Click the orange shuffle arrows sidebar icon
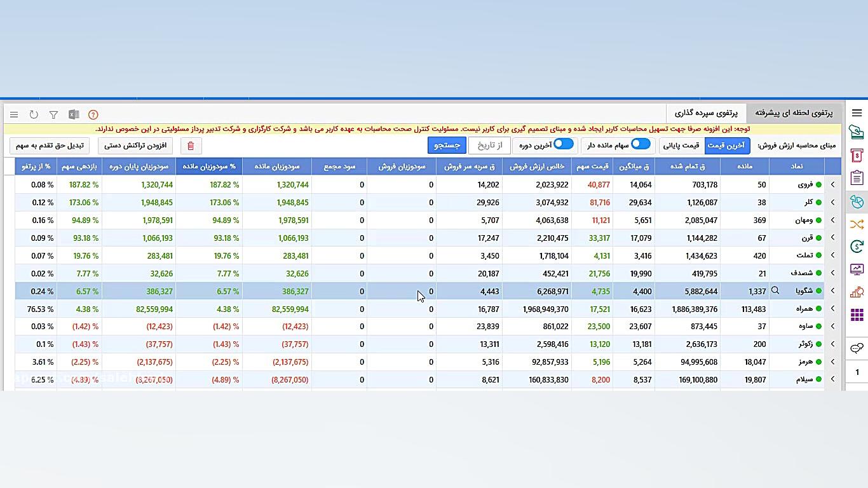 point(857,224)
